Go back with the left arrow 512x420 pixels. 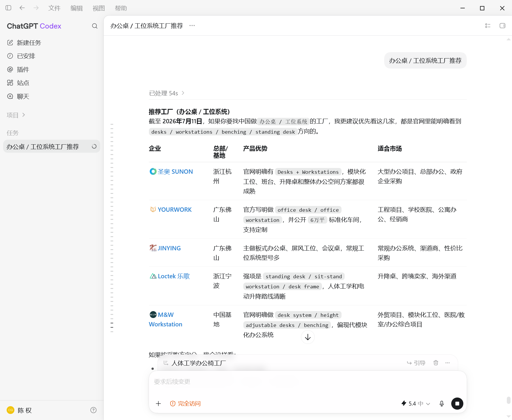tap(22, 8)
